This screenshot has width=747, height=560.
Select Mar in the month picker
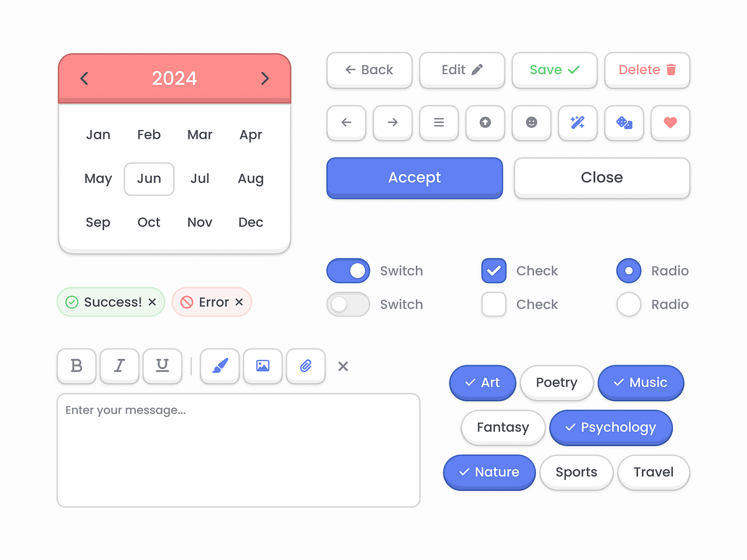(200, 134)
